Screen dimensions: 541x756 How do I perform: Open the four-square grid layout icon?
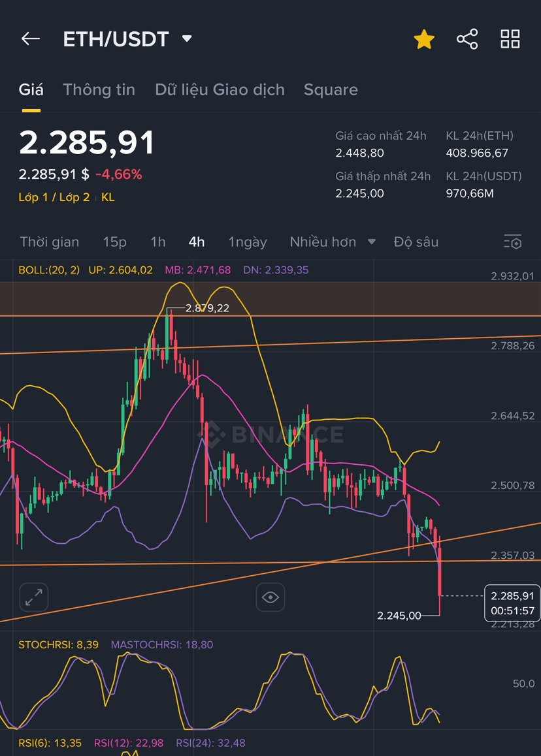pyautogui.click(x=510, y=39)
